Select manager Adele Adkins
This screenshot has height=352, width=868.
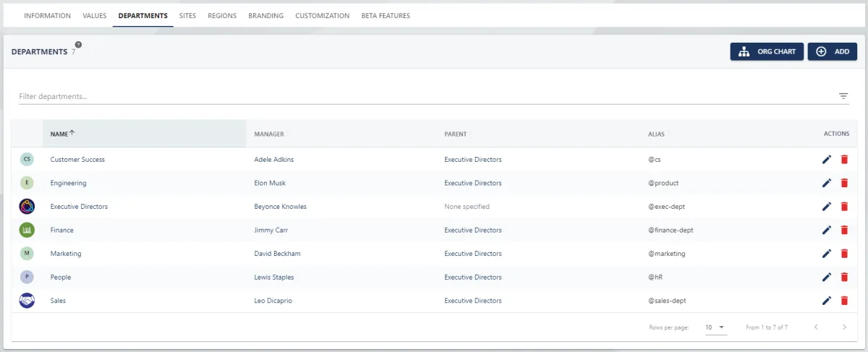[x=274, y=160]
